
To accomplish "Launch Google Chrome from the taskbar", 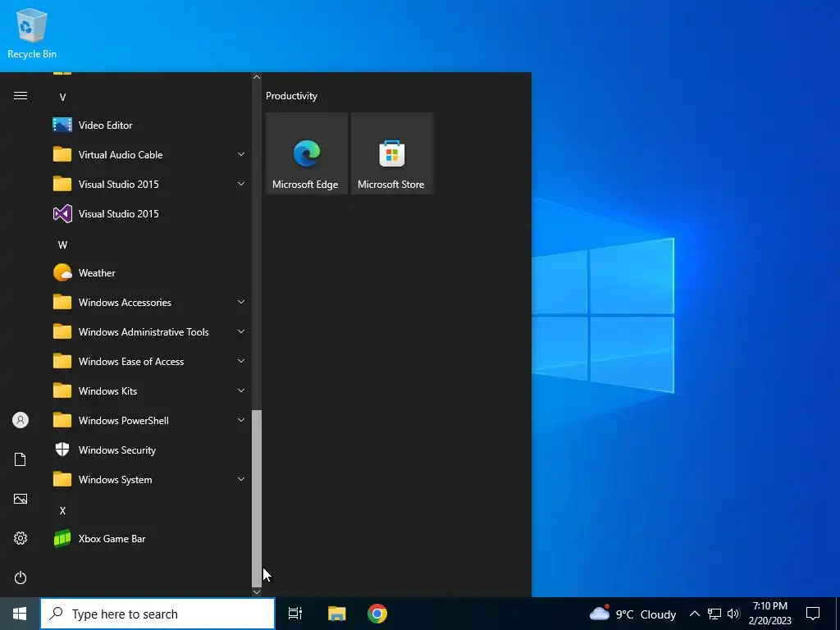I will pyautogui.click(x=377, y=614).
